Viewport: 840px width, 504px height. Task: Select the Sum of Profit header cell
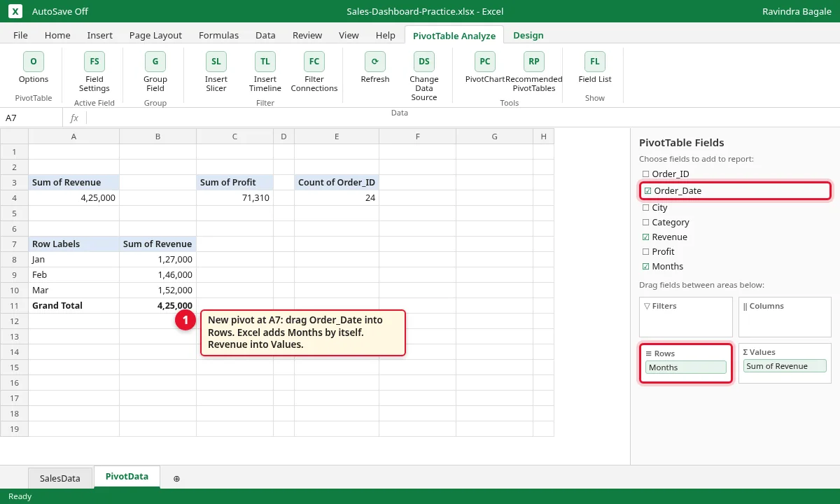[235, 182]
